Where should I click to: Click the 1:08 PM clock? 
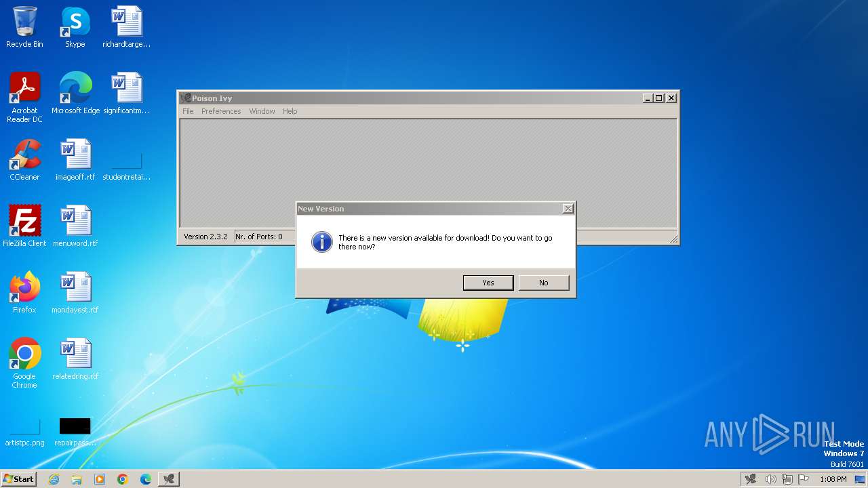tap(833, 479)
